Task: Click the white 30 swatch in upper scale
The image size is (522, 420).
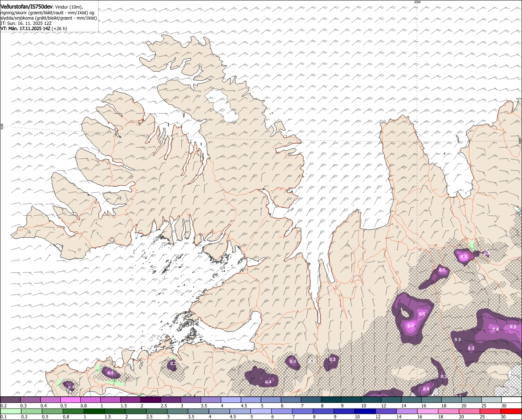Action: pos(512,400)
